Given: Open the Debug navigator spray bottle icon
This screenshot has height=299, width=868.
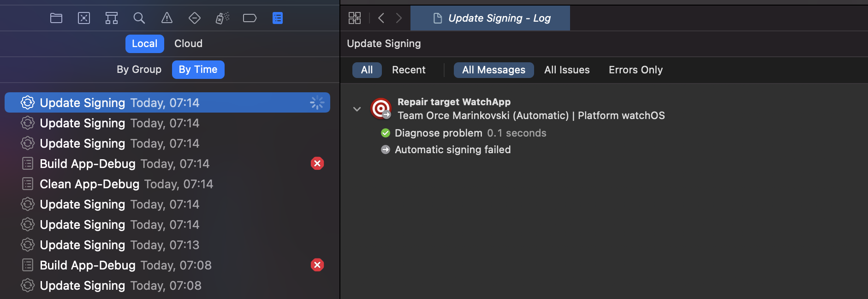Looking at the screenshot, I should click(x=222, y=18).
